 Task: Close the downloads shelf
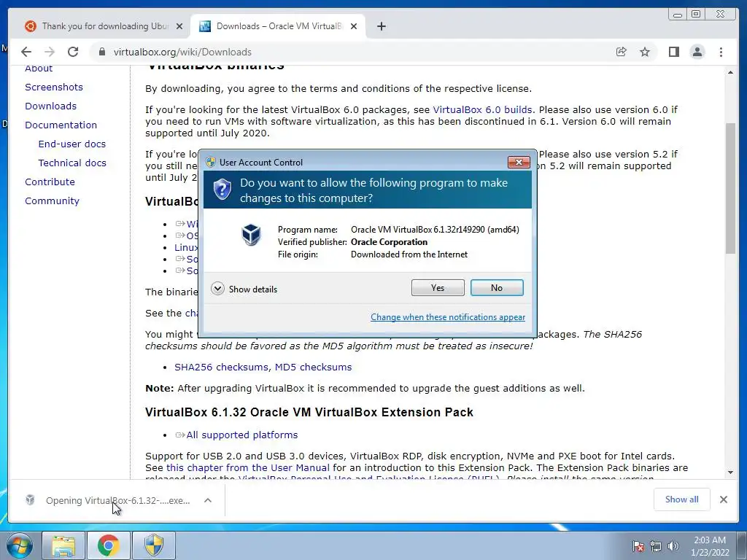(x=723, y=499)
